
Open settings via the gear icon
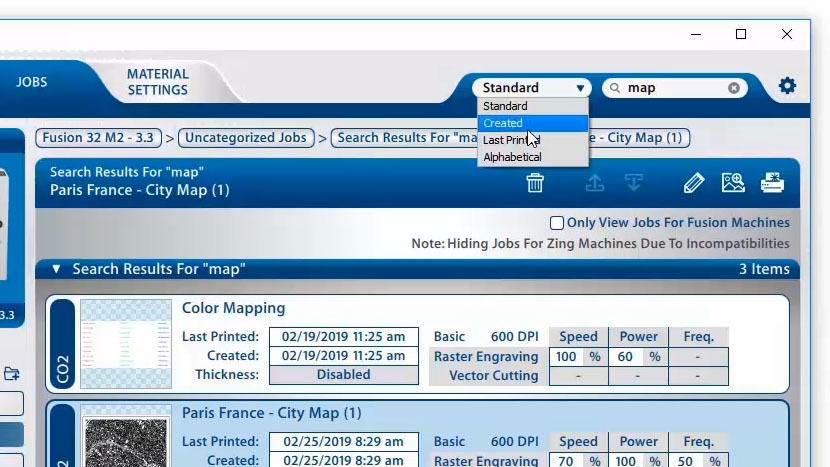787,86
